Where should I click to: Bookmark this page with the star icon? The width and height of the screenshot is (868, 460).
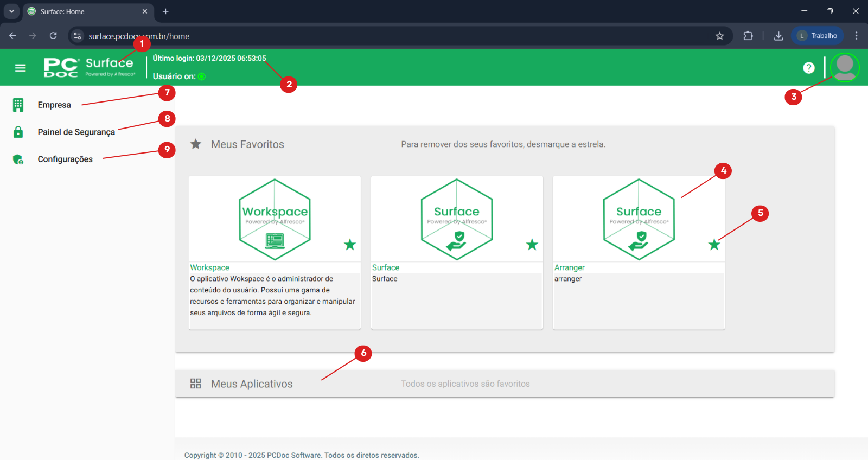(719, 36)
